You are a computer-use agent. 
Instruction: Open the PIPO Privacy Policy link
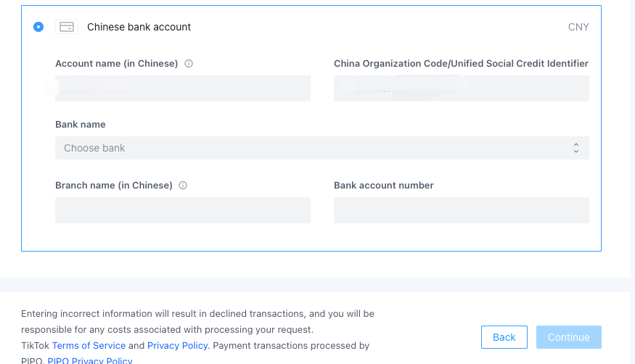pos(90,360)
